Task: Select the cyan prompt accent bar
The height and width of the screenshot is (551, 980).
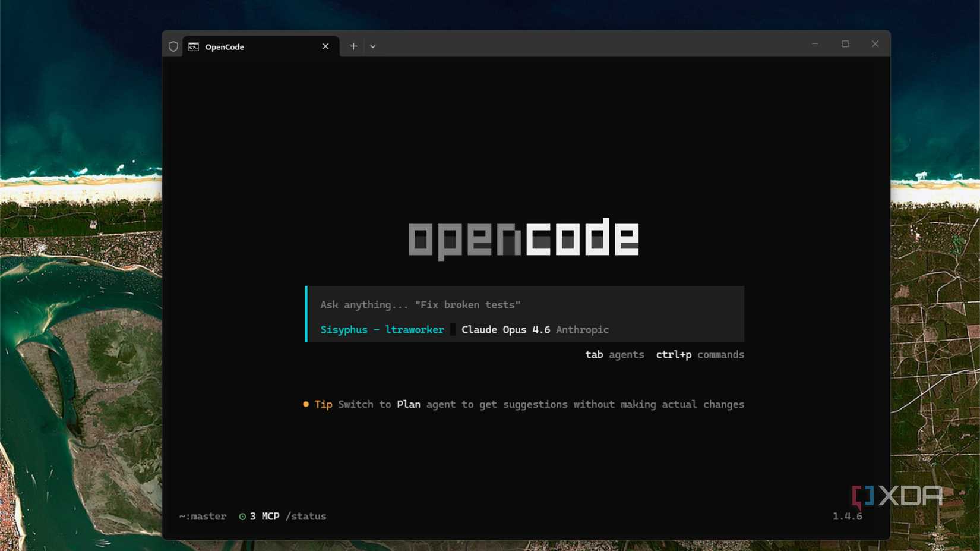Action: (307, 314)
